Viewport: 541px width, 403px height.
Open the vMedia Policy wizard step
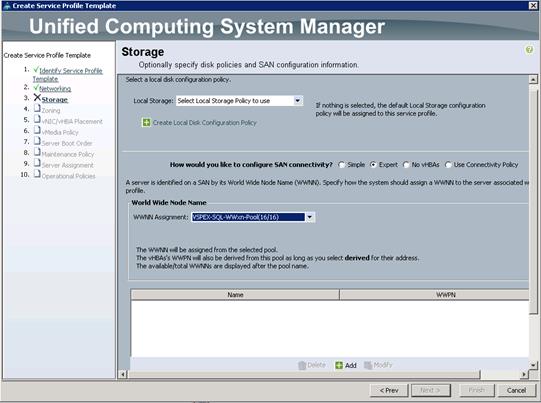pos(60,132)
